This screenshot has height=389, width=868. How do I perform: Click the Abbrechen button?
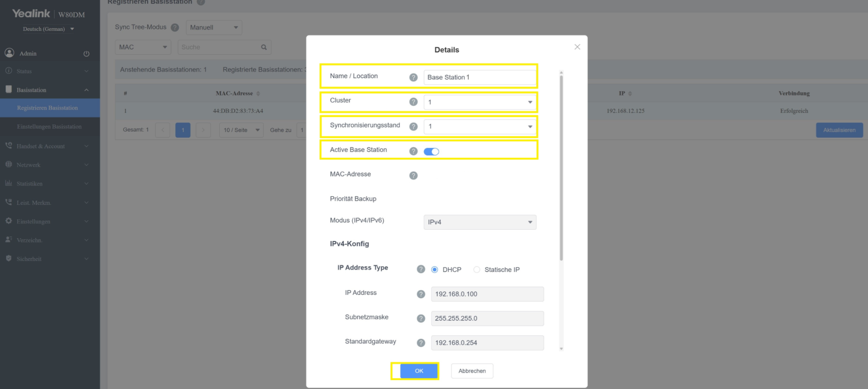tap(472, 371)
